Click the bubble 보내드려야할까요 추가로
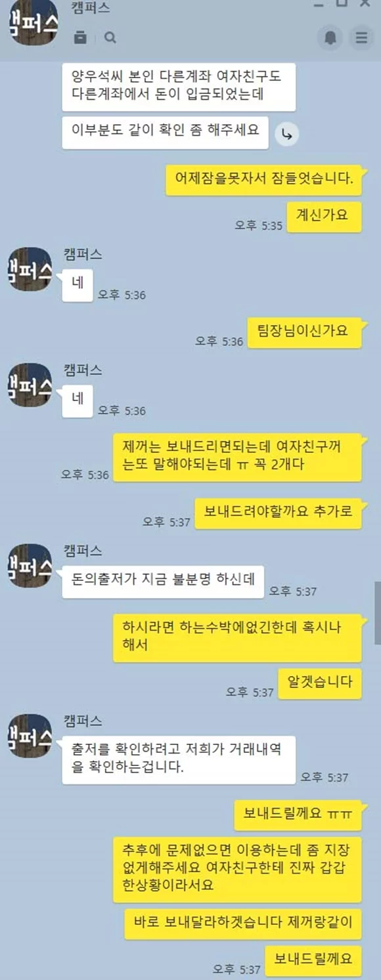The height and width of the screenshot is (980, 381). coord(279,511)
